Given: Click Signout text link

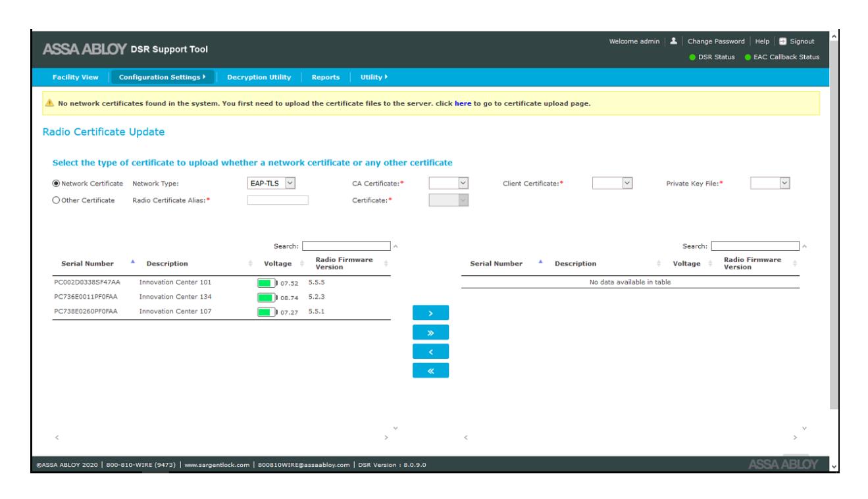Looking at the screenshot, I should pos(802,41).
